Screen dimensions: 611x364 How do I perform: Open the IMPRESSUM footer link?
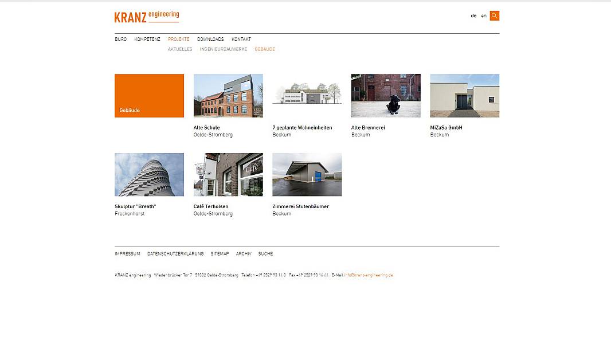(127, 254)
